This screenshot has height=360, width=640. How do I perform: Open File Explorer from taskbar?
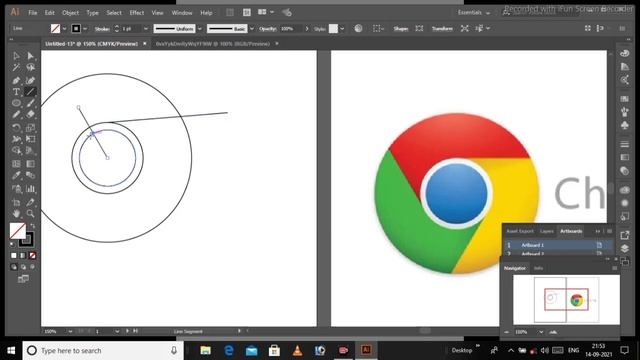(x=205, y=350)
